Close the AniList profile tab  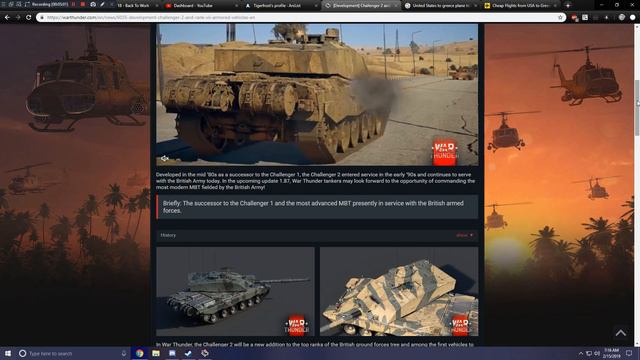(x=316, y=6)
